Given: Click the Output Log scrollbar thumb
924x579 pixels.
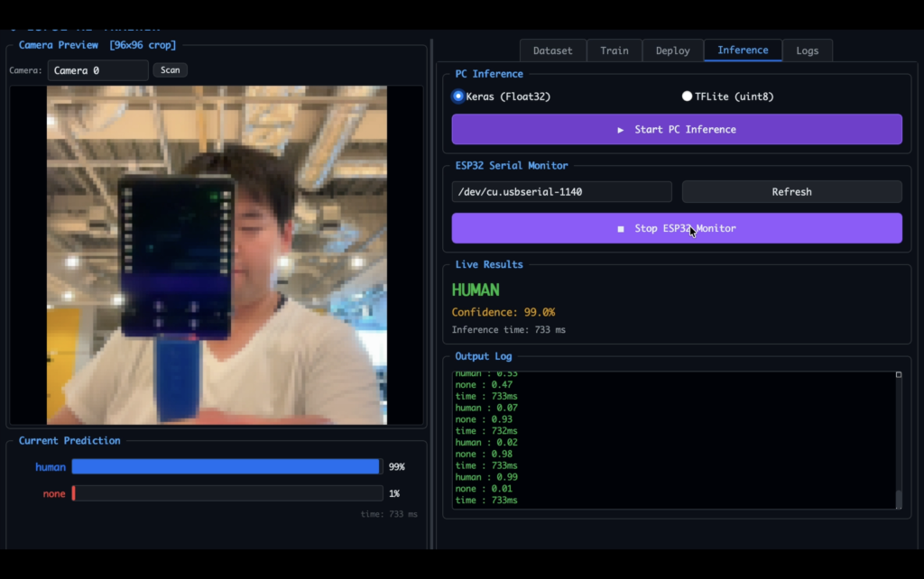Looking at the screenshot, I should coord(899,499).
